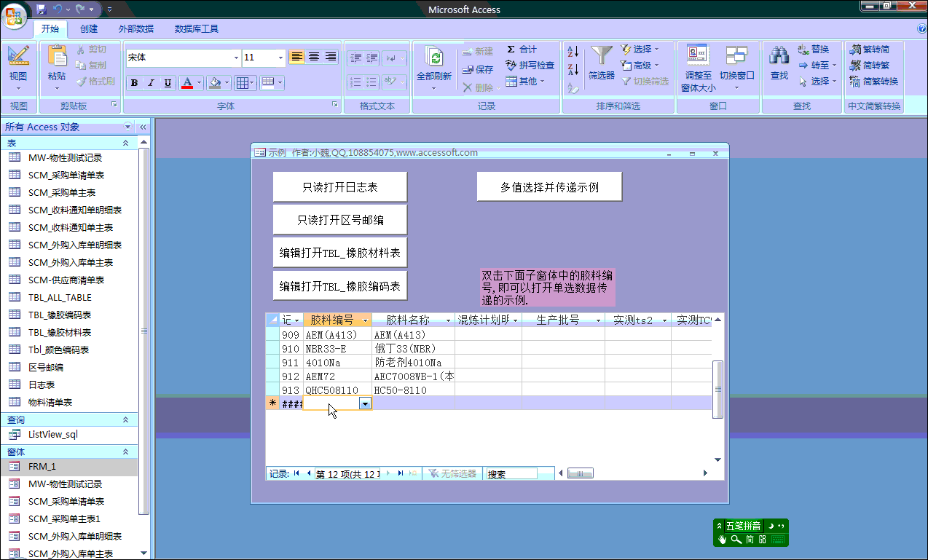
Task: Click the 只读打开区号邮编 button
Action: (x=340, y=220)
